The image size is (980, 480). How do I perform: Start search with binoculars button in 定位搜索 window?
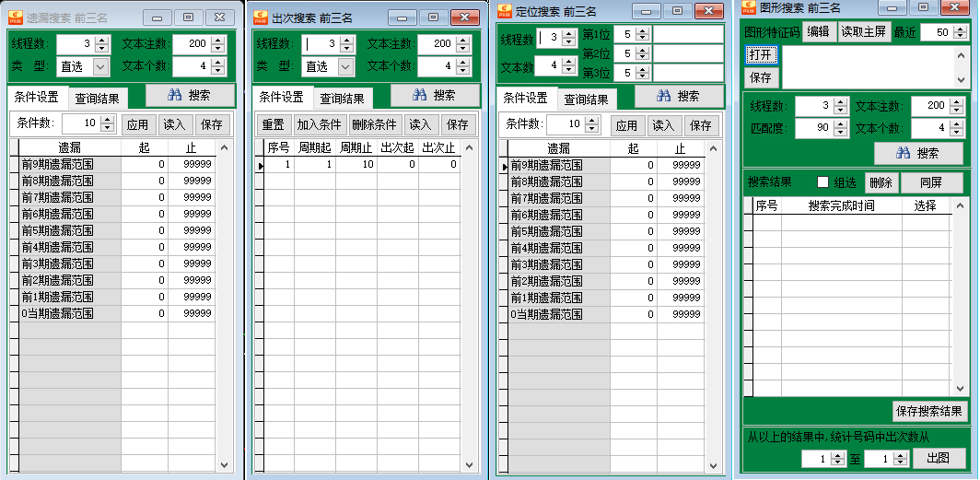pyautogui.click(x=679, y=96)
